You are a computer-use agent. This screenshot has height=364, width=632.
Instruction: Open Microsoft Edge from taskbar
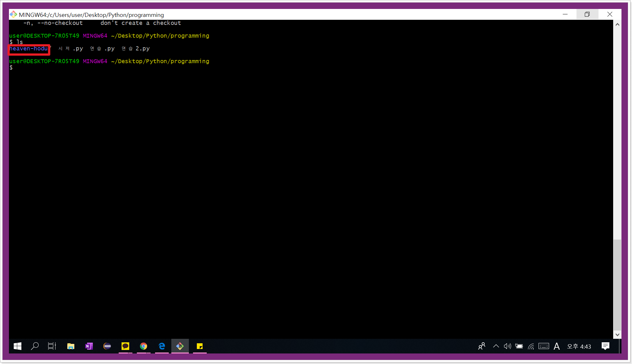[x=162, y=346]
